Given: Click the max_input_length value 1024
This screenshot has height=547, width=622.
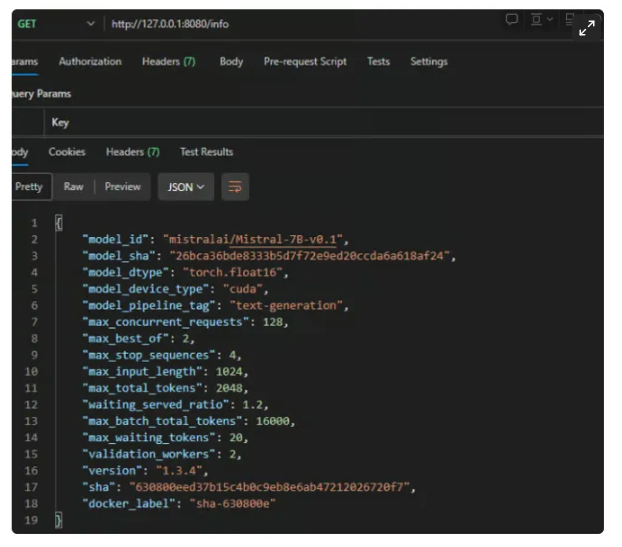Looking at the screenshot, I should click(x=229, y=372).
